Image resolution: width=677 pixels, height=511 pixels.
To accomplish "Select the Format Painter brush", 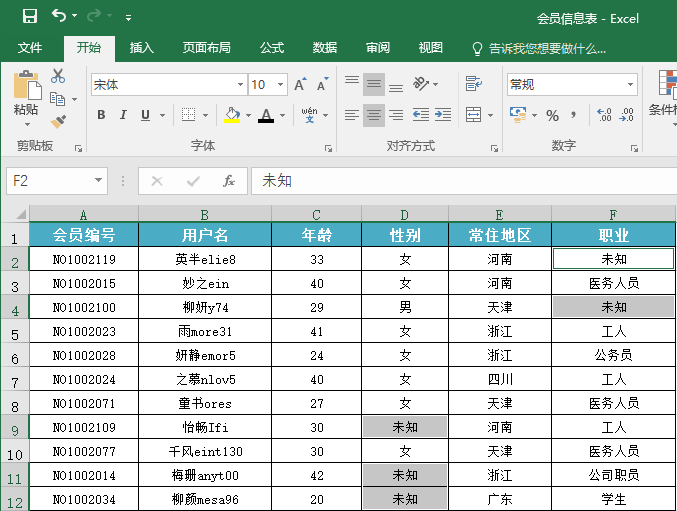I will 58,121.
